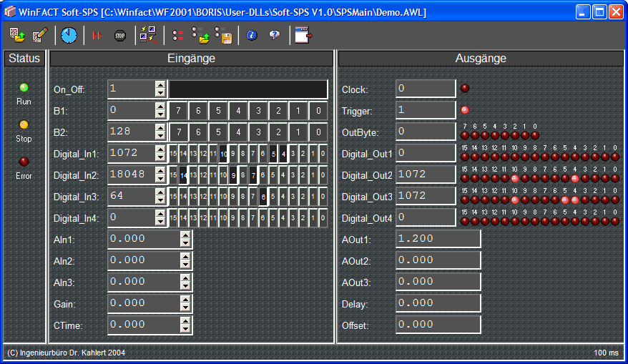The height and width of the screenshot is (364, 628).
Task: Click the Clock output LED
Action: coord(465,88)
